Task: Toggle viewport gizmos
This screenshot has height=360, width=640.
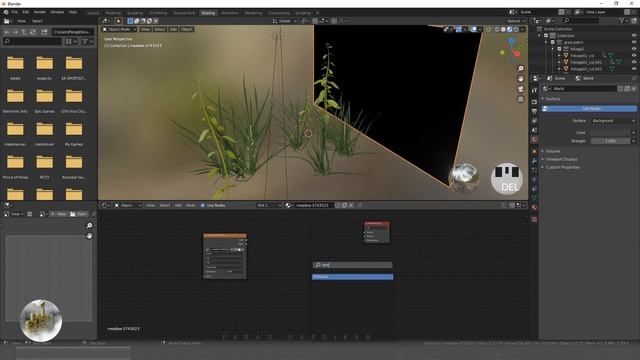Action: [459, 29]
